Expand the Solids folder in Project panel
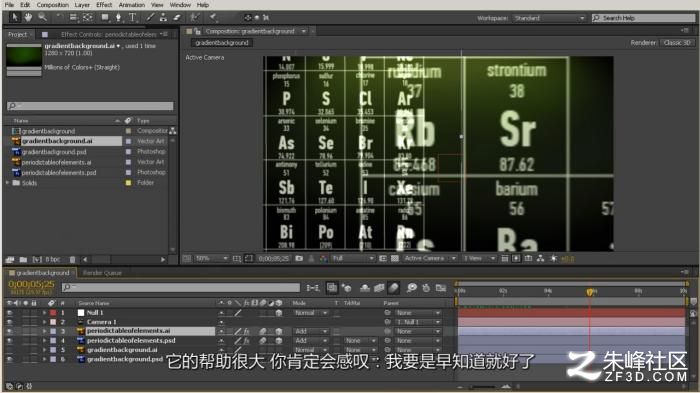The width and height of the screenshot is (700, 393). tap(8, 183)
